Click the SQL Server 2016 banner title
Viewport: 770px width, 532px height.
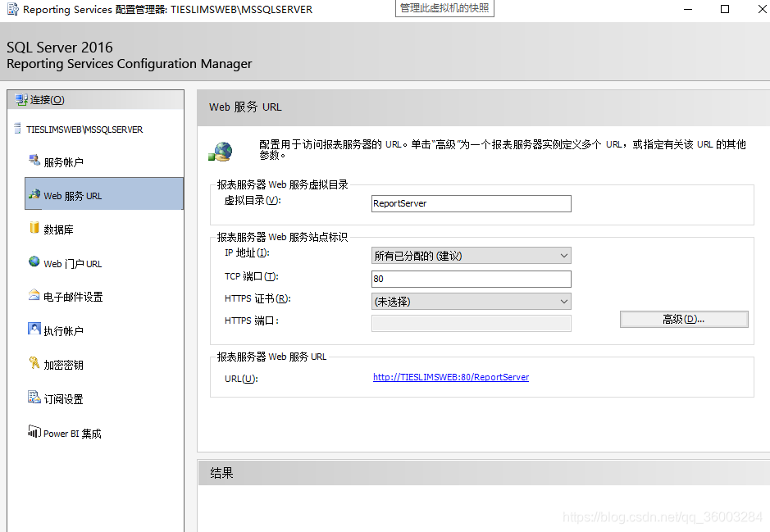click(x=59, y=47)
